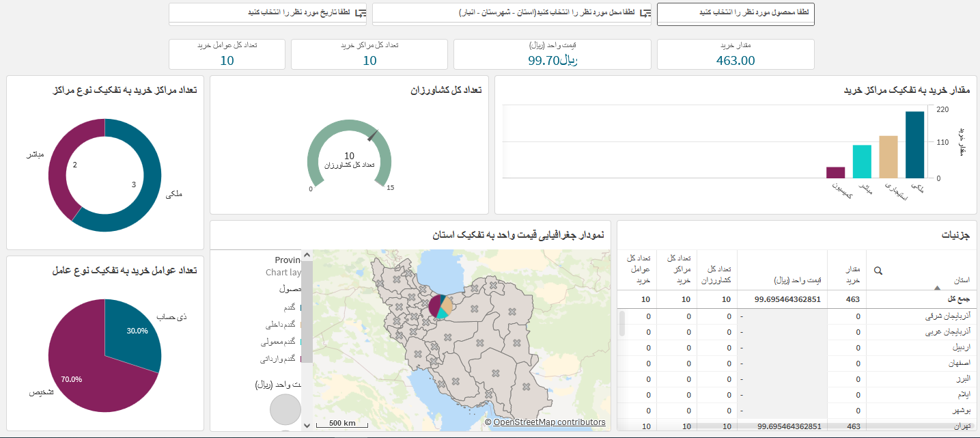Screen dimensions: 980x438
Task: Select the tallest ملکی bar in bar chart
Action: pyautogui.click(x=914, y=144)
